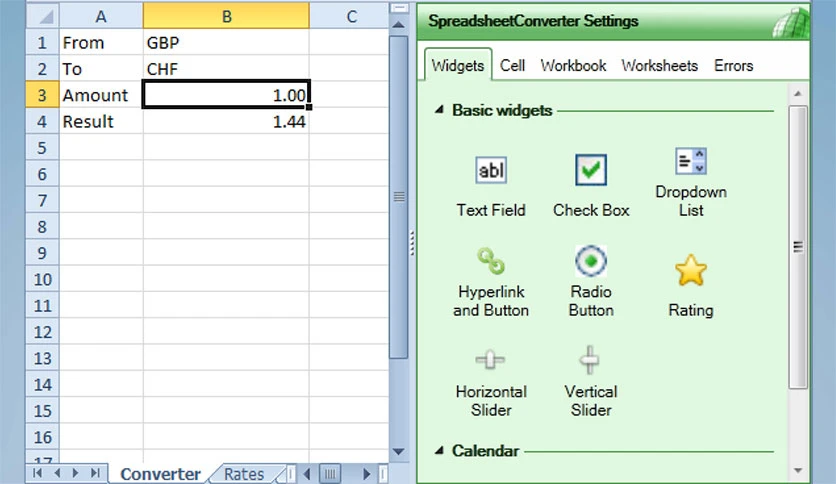Image resolution: width=836 pixels, height=484 pixels.
Task: Select cell containing CHF
Action: coord(226,69)
